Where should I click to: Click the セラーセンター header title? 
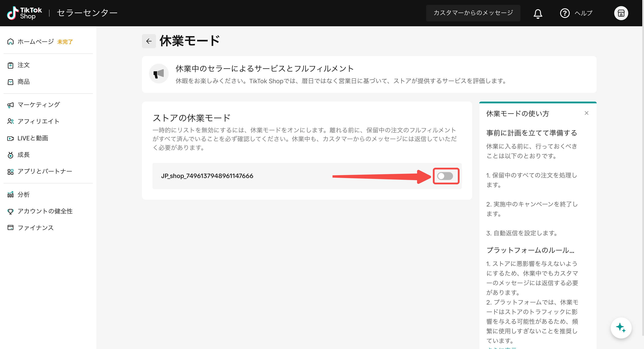pos(87,13)
